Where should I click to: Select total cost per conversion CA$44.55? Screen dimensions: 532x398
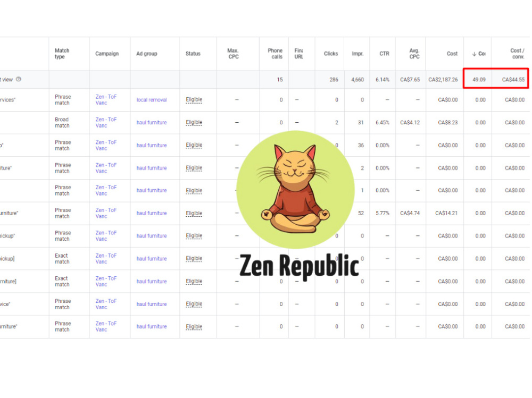click(x=513, y=80)
